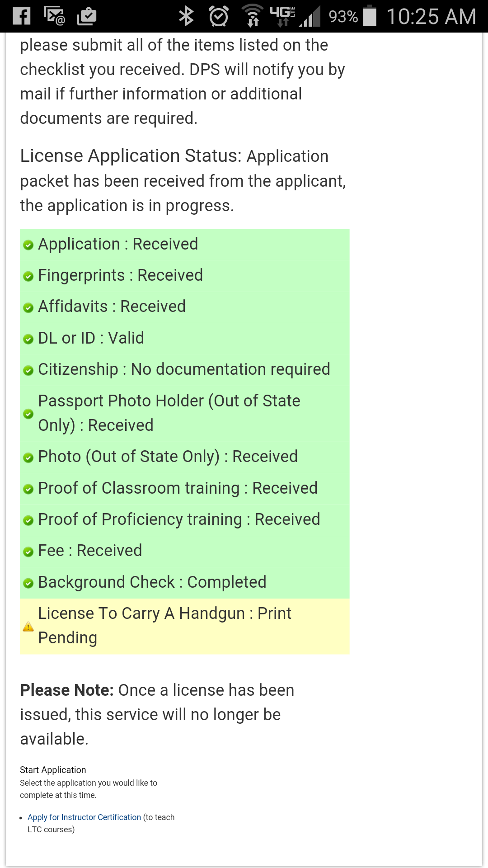Tap the Bluetooth status icon
488x868 pixels.
click(x=186, y=16)
